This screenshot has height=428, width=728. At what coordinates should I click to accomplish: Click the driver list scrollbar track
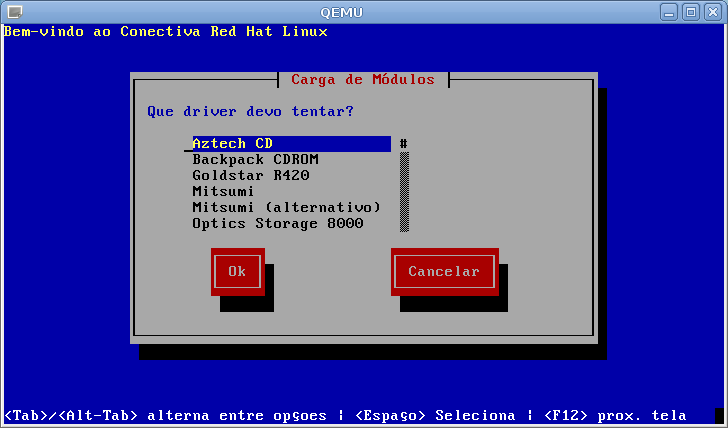[404, 192]
